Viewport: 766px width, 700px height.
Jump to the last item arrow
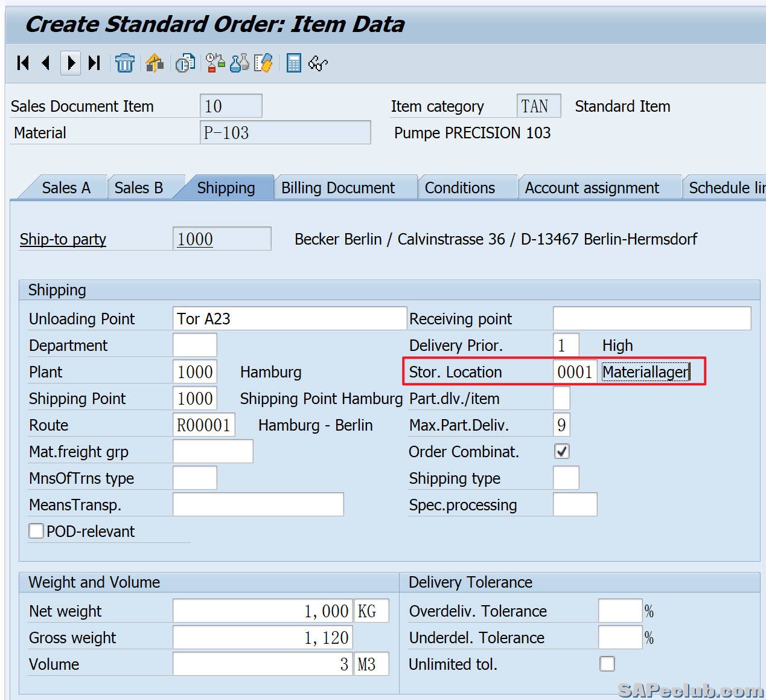click(94, 63)
